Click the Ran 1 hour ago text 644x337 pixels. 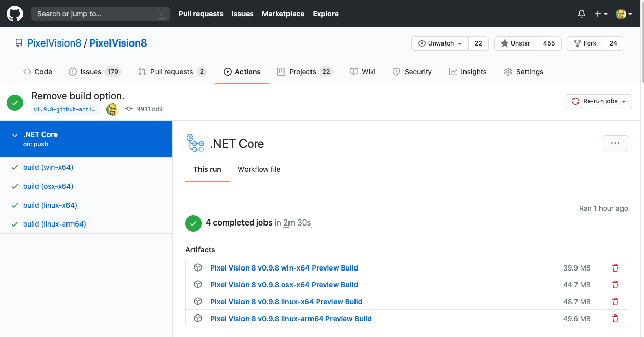click(604, 208)
